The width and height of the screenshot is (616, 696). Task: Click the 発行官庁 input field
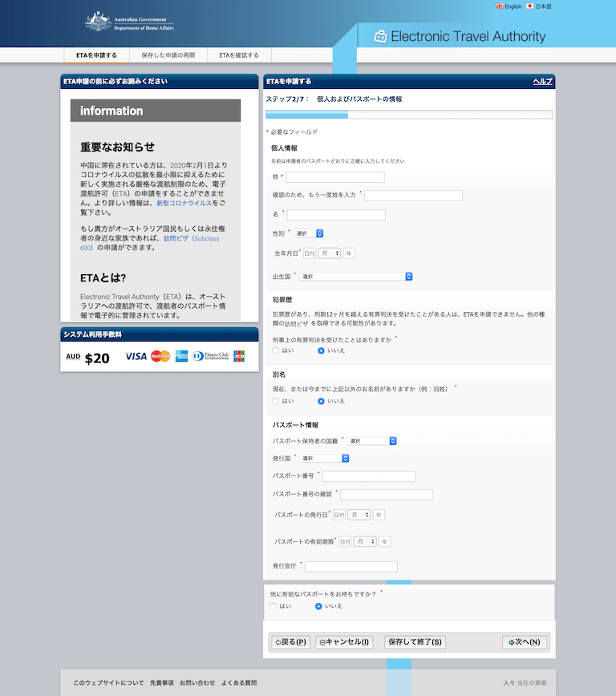[x=351, y=567]
